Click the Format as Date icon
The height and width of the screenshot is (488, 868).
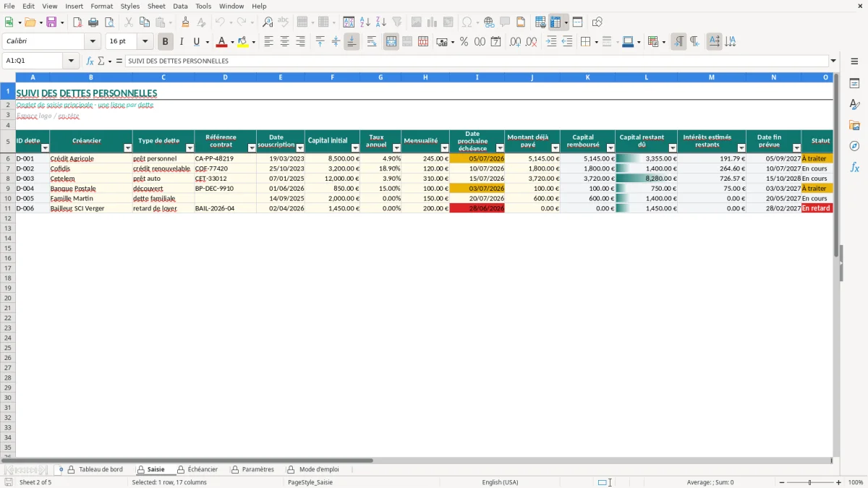click(495, 42)
